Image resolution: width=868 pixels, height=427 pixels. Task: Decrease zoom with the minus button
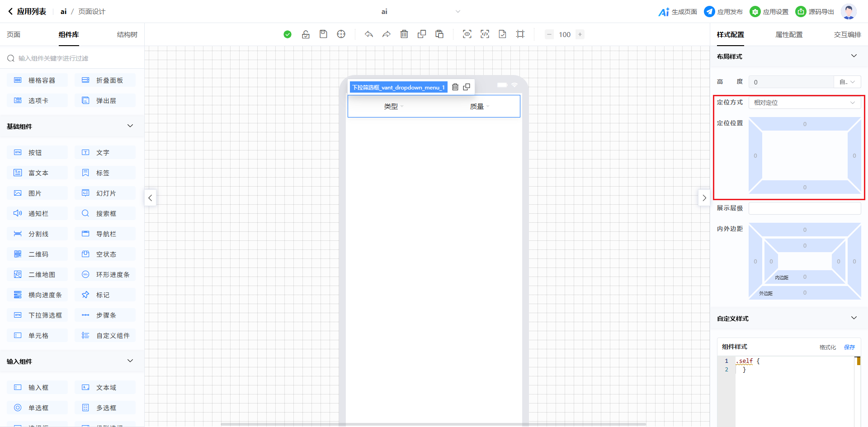(x=549, y=34)
